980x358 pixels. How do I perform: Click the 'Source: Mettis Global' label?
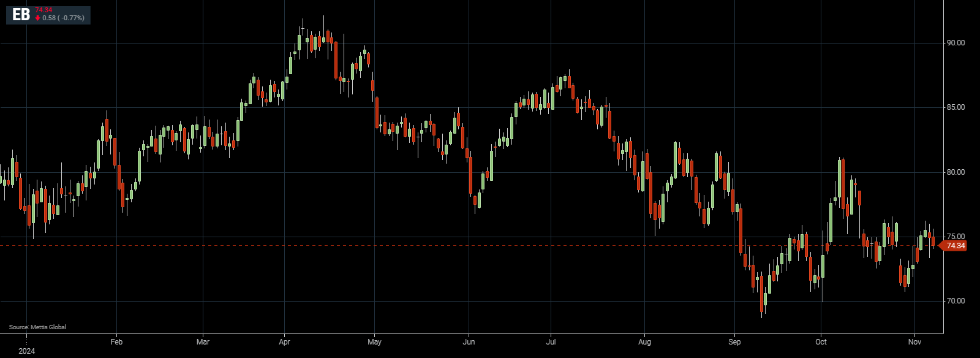coord(37,327)
